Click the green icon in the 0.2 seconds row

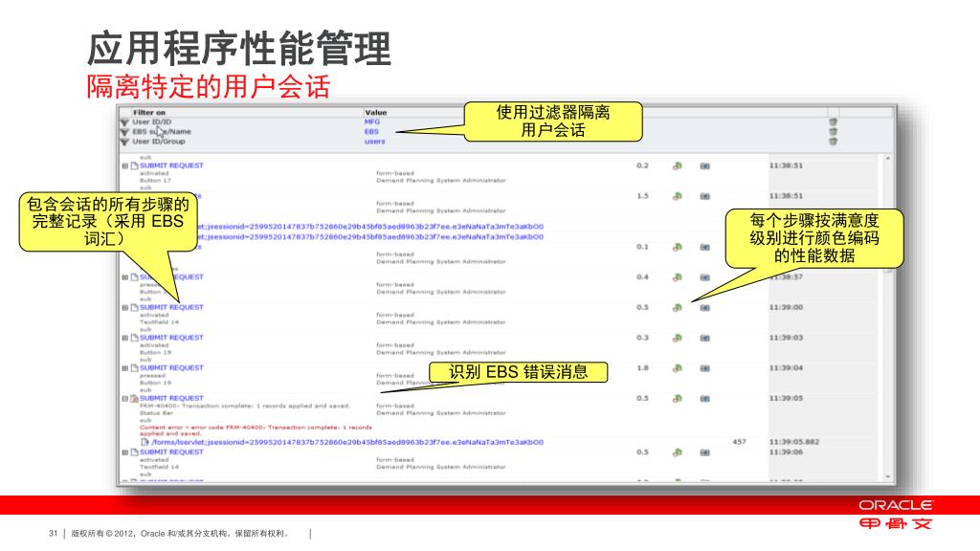pyautogui.click(x=677, y=166)
